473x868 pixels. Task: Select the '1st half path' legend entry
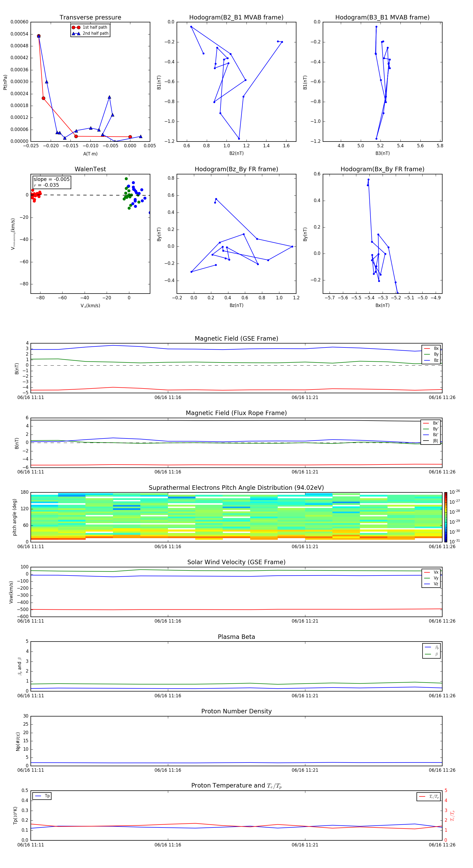[x=90, y=27]
